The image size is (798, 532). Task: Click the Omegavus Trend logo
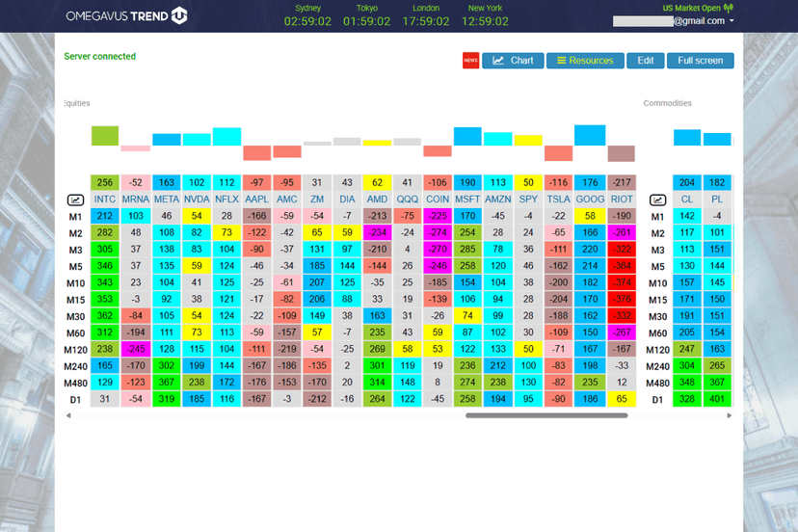pyautogui.click(x=127, y=15)
